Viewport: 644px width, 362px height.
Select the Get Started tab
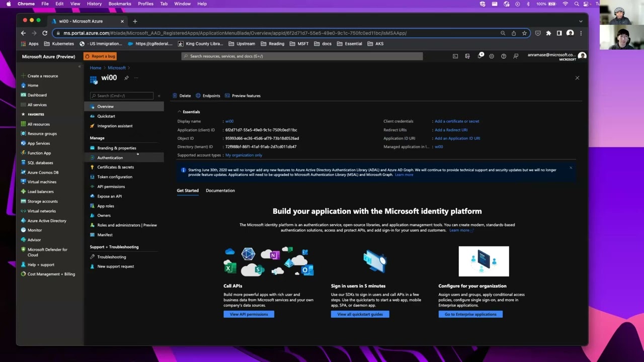pos(188,191)
